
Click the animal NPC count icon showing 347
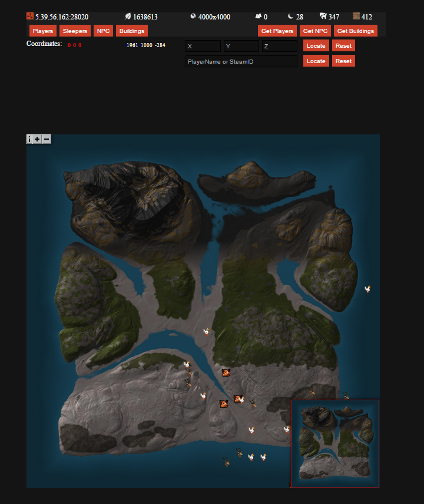[x=323, y=16]
